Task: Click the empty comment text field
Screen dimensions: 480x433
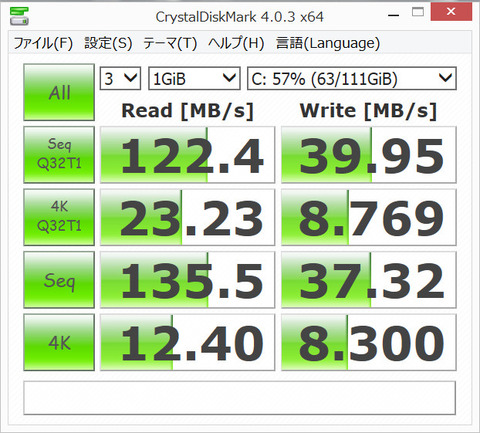Action: (x=239, y=398)
